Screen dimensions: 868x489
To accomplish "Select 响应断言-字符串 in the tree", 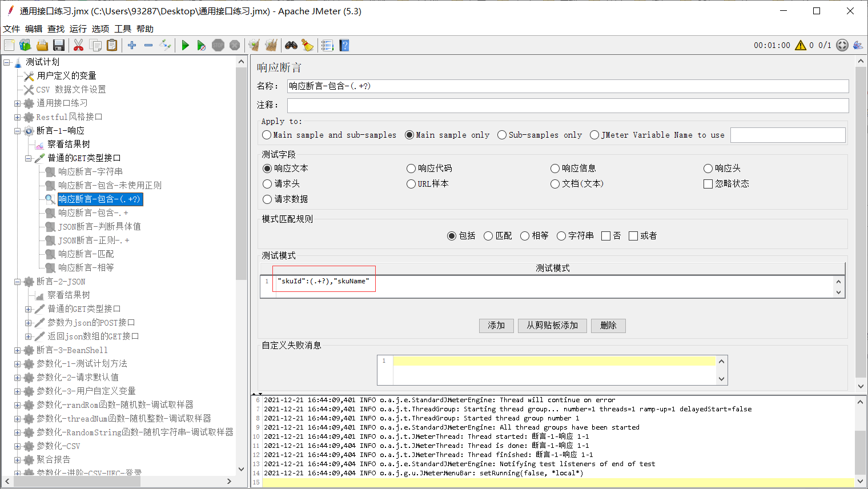I will click(90, 171).
